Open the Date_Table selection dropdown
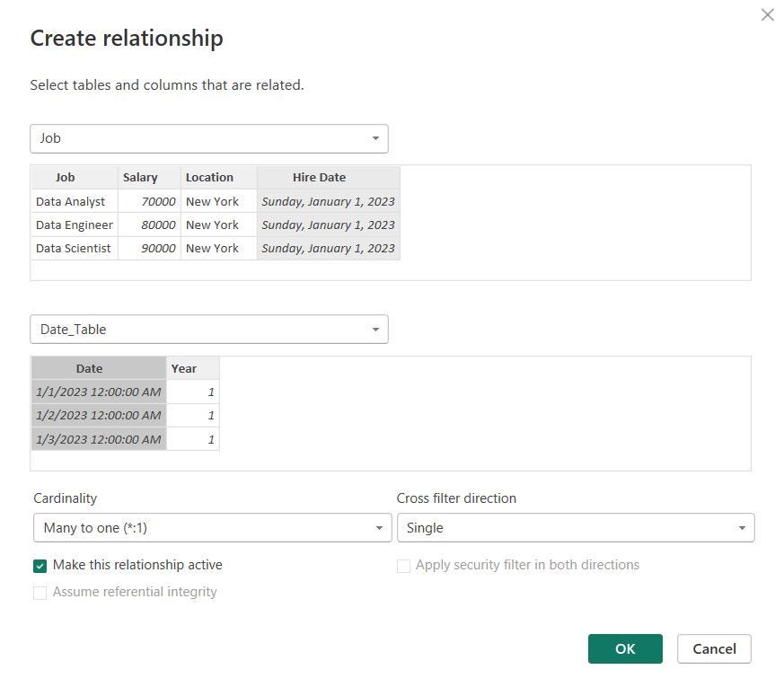This screenshot has width=784, height=687. pyautogui.click(x=209, y=330)
